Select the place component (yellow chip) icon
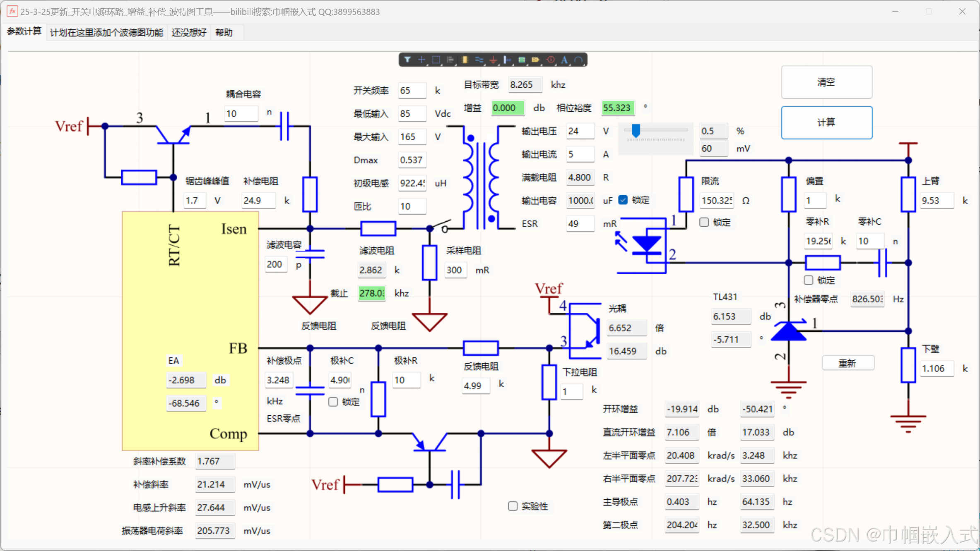 tap(465, 60)
